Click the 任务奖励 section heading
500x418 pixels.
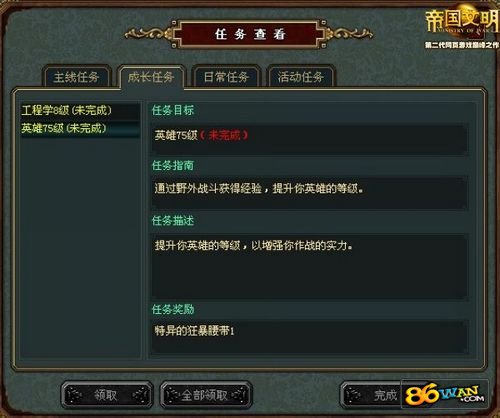coord(173,309)
